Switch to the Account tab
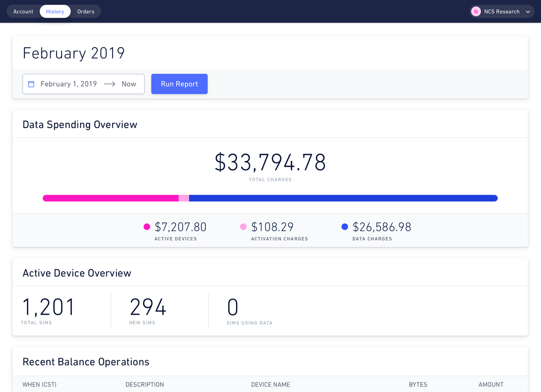Image resolution: width=541 pixels, height=392 pixels. point(23,11)
